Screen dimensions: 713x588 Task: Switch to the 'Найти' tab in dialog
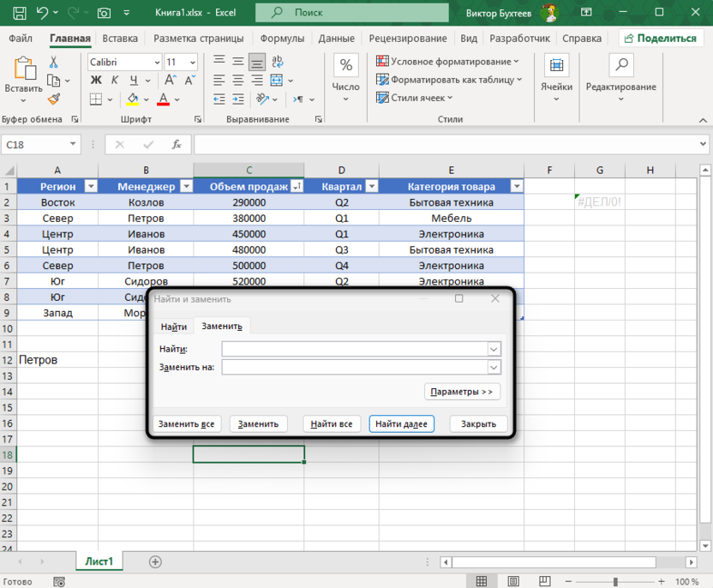pos(173,327)
